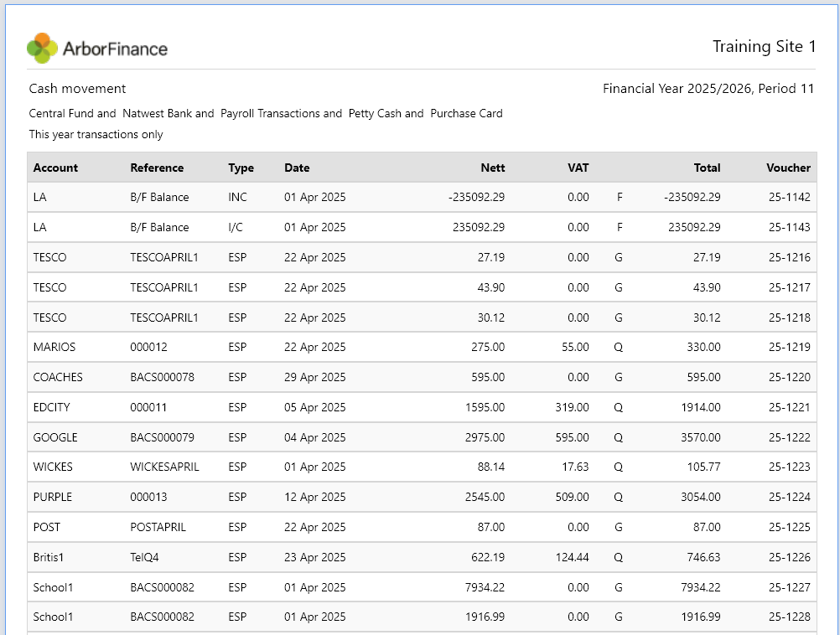Click the I/C type cell
This screenshot has width=840, height=635.
pyautogui.click(x=236, y=227)
